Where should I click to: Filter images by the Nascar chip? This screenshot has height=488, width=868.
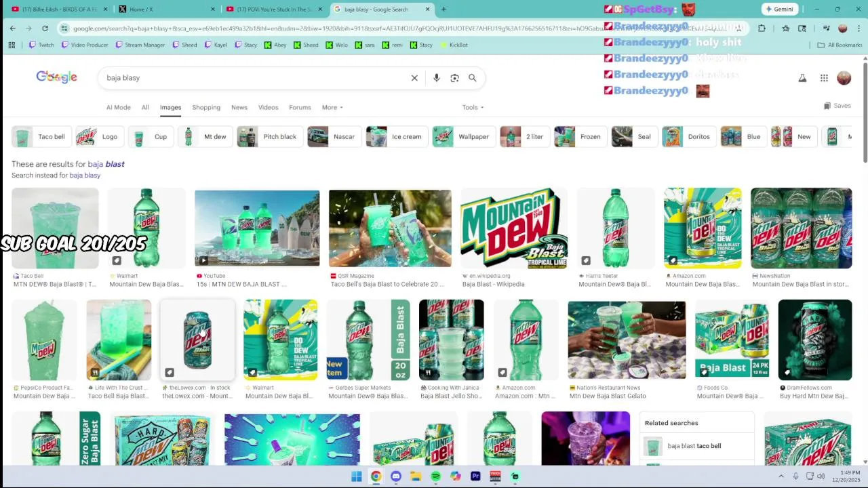coord(333,137)
